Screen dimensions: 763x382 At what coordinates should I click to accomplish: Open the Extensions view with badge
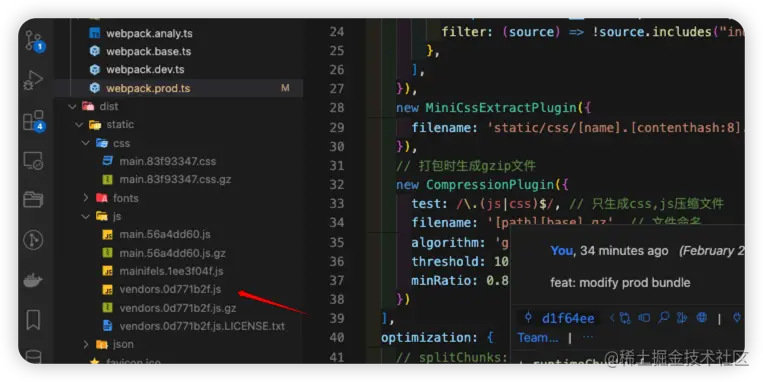34,121
